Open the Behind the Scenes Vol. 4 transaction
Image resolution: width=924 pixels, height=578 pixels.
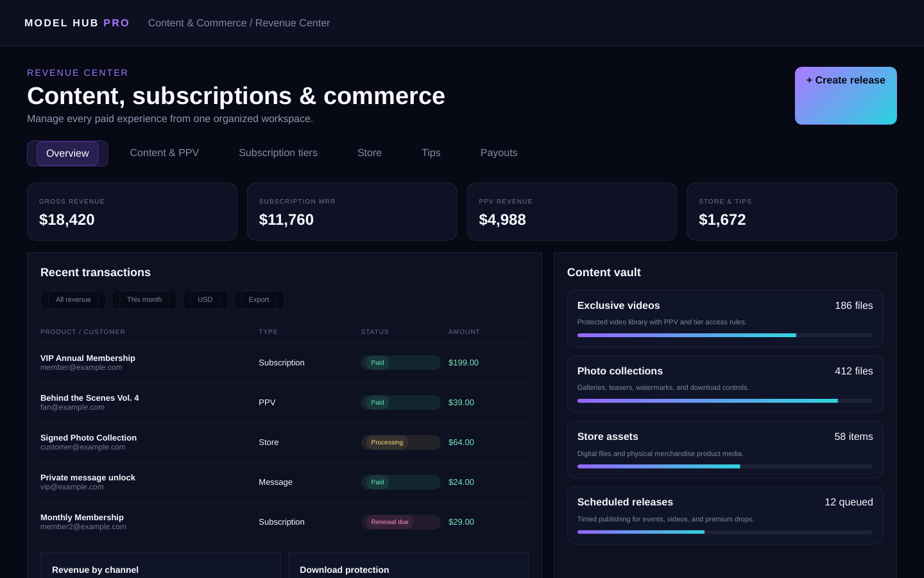click(x=284, y=403)
